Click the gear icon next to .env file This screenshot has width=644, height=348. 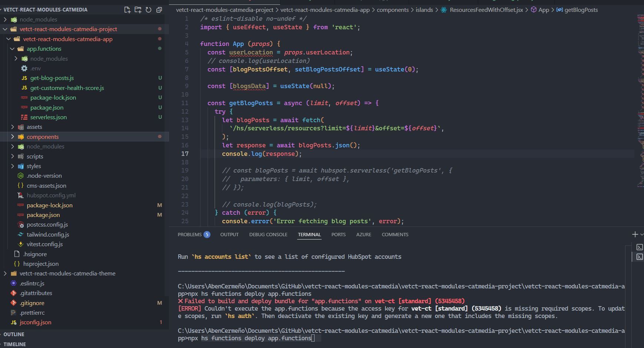(x=24, y=68)
